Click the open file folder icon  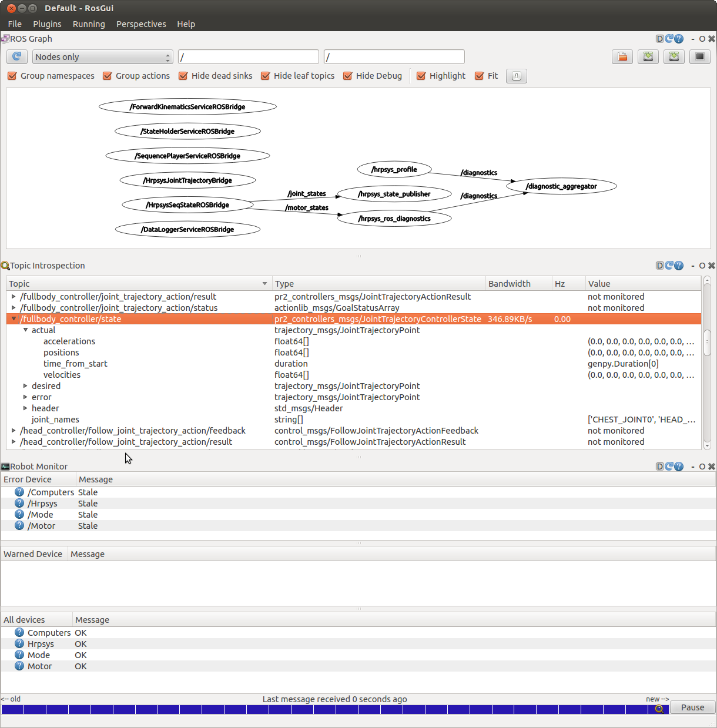(x=622, y=56)
